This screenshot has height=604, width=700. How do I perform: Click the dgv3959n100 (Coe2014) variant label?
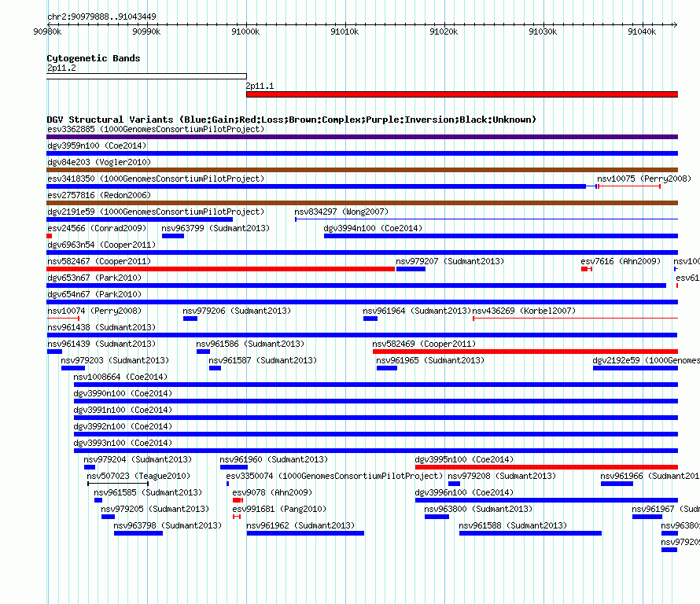(97, 146)
